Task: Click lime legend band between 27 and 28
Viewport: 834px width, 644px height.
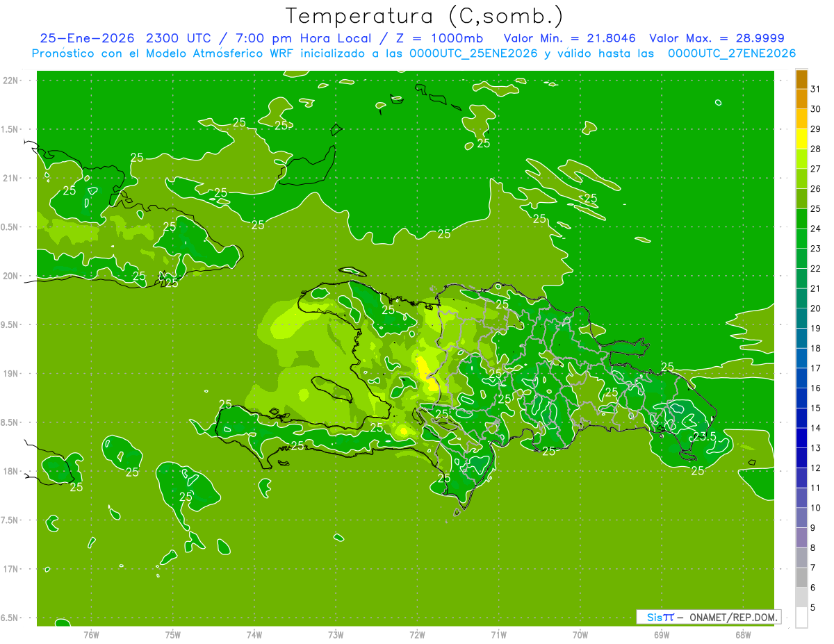Action: coord(802,159)
